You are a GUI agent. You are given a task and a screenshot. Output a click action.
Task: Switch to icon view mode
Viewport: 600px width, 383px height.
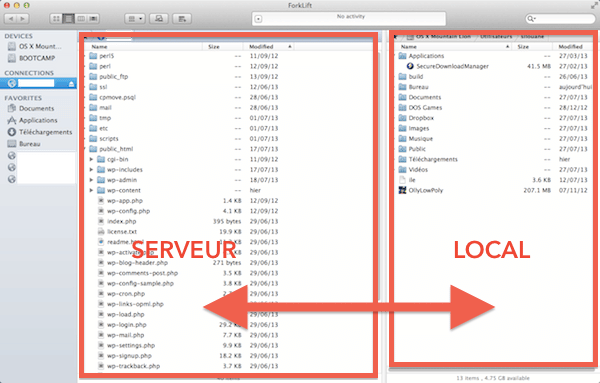pyautogui.click(x=56, y=19)
